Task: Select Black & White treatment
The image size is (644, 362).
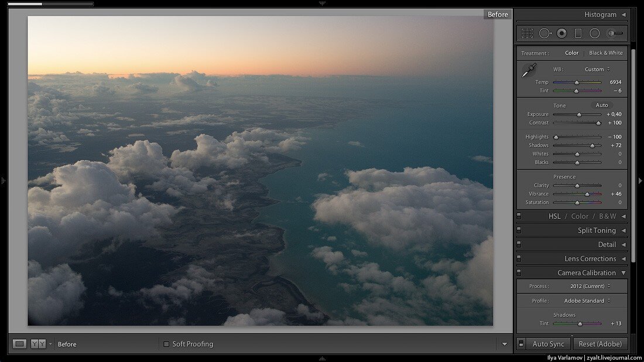Action: pos(606,53)
